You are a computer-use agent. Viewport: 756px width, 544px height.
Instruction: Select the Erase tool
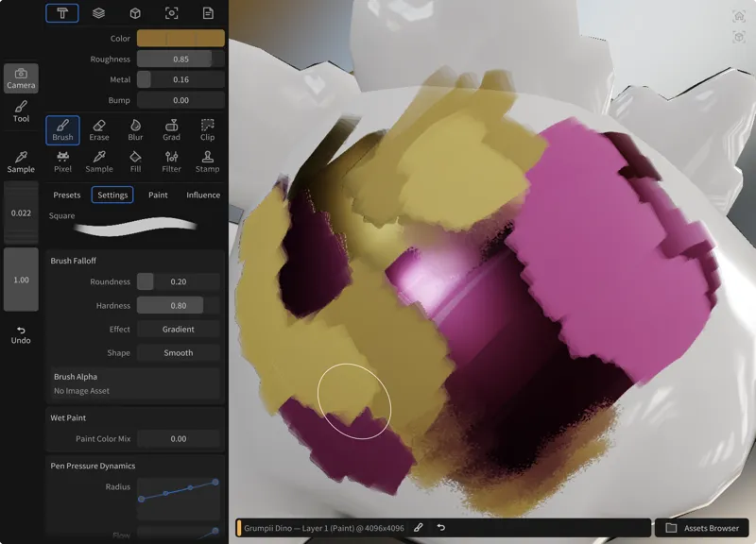click(99, 130)
